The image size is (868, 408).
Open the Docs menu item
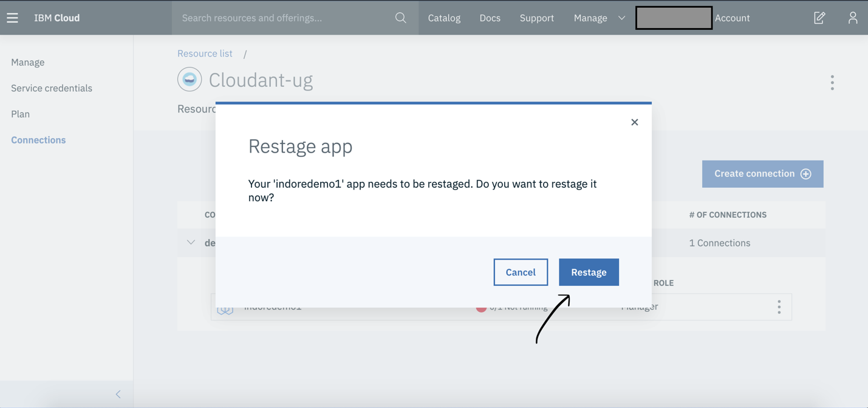pyautogui.click(x=490, y=18)
